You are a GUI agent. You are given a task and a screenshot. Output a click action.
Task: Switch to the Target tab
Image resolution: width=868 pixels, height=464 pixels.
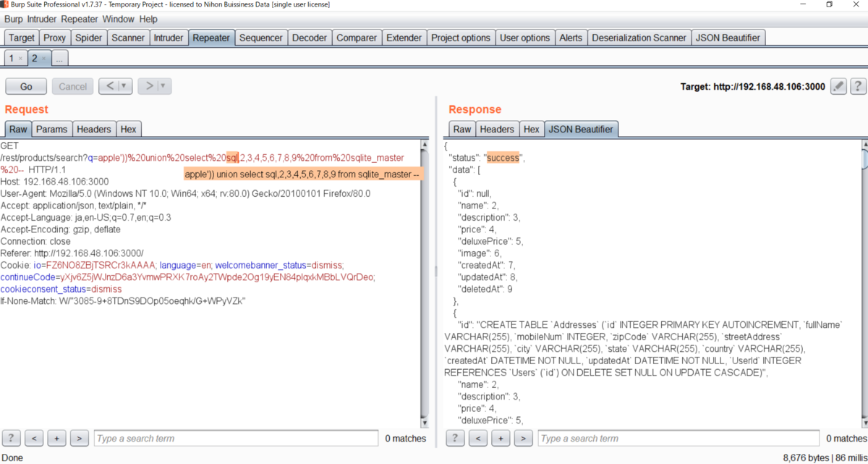pos(22,38)
